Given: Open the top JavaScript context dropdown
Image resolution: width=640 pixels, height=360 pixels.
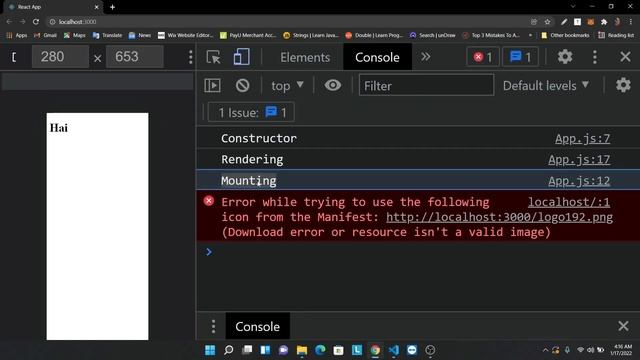Looking at the screenshot, I should tap(287, 86).
